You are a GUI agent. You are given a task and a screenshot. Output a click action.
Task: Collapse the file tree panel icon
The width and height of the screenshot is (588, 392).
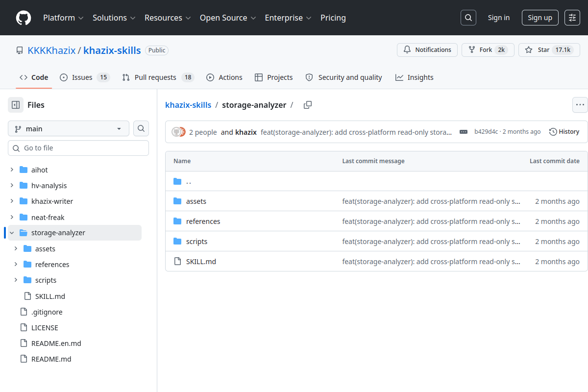coord(16,105)
